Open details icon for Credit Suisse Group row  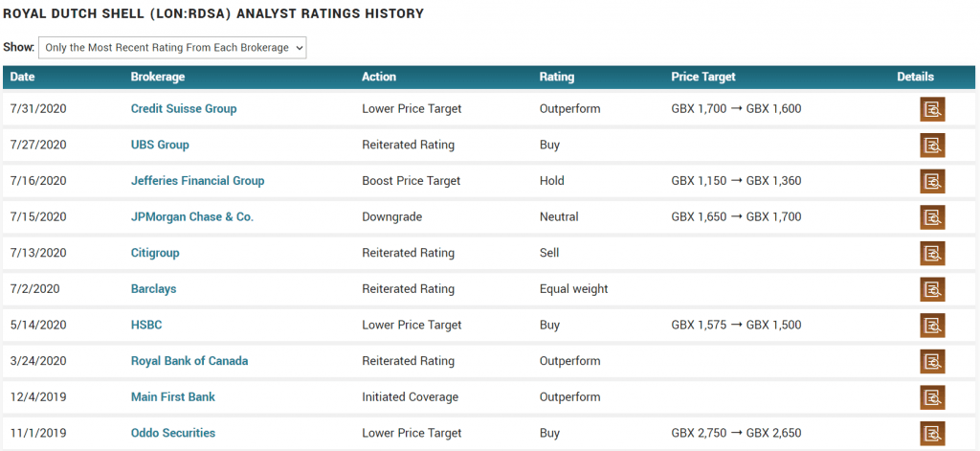tap(932, 109)
